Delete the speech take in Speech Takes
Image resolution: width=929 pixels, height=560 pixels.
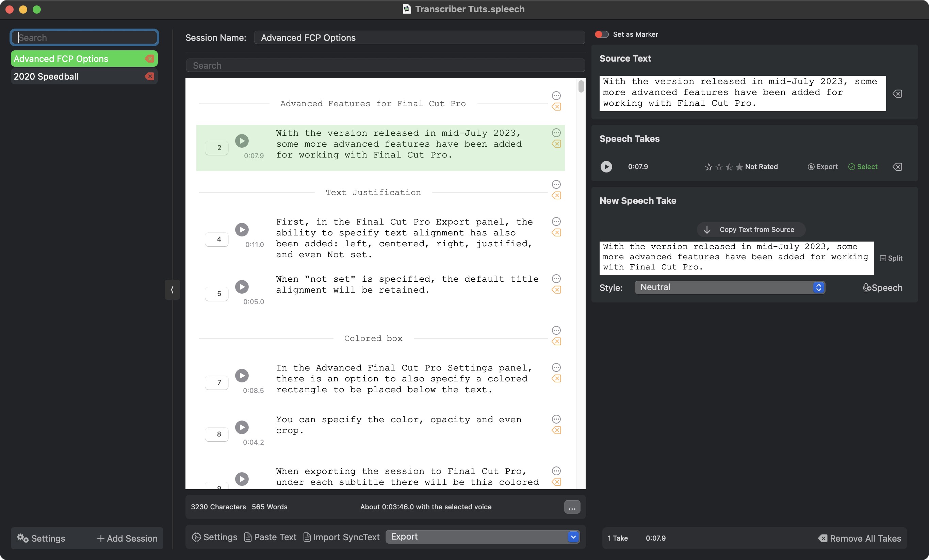[897, 167]
